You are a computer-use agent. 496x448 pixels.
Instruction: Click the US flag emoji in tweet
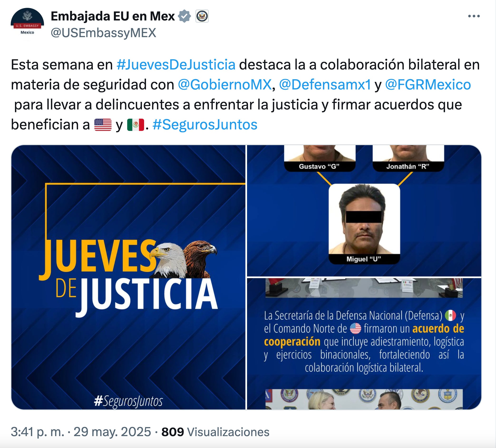[x=103, y=125]
